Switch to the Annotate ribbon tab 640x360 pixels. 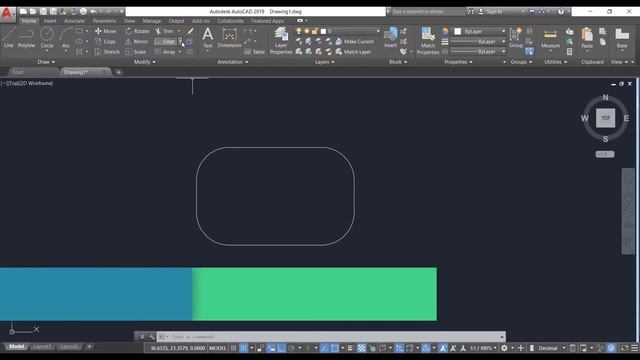click(x=74, y=21)
